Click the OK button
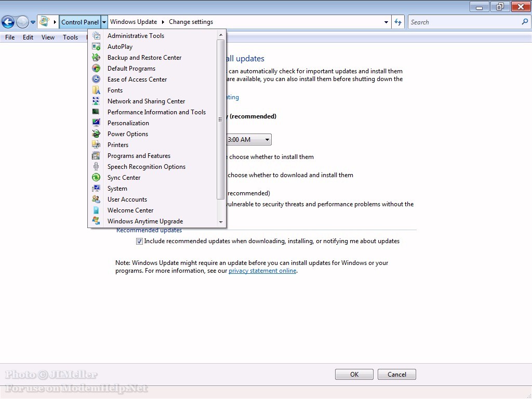 (354, 374)
